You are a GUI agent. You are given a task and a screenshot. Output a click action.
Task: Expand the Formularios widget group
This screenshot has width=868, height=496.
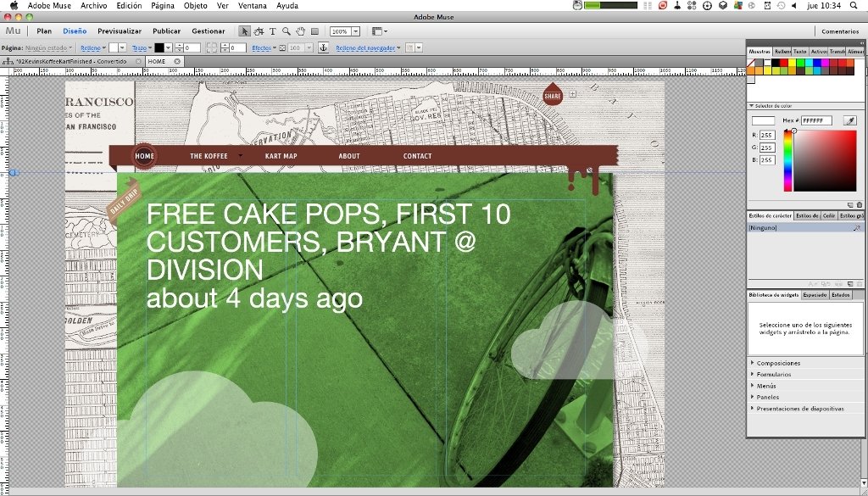click(752, 374)
